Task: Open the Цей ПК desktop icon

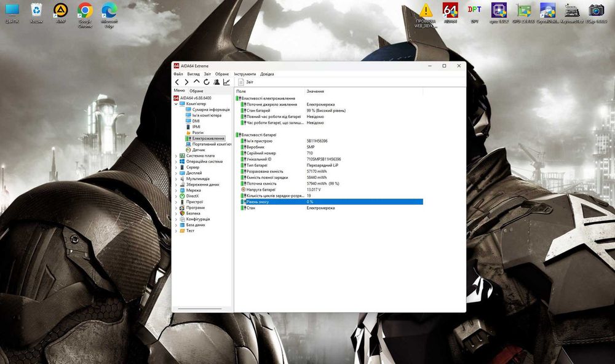Action: 12,14
